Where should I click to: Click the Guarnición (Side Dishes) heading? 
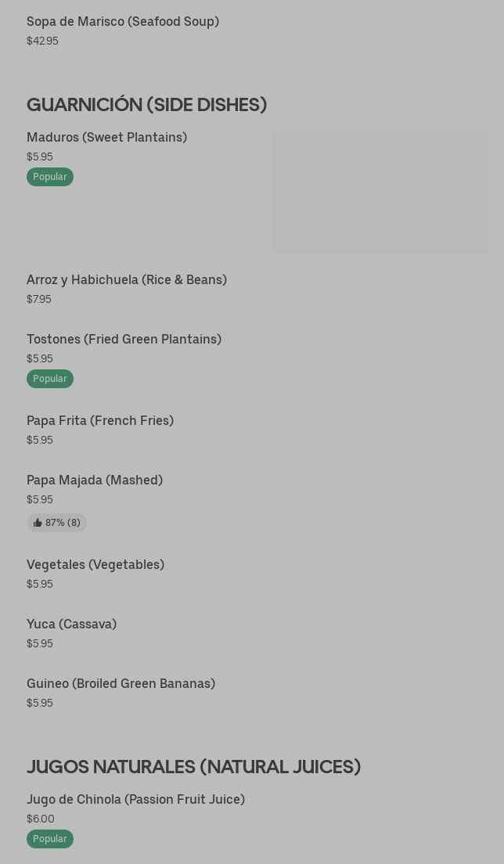[x=146, y=104]
